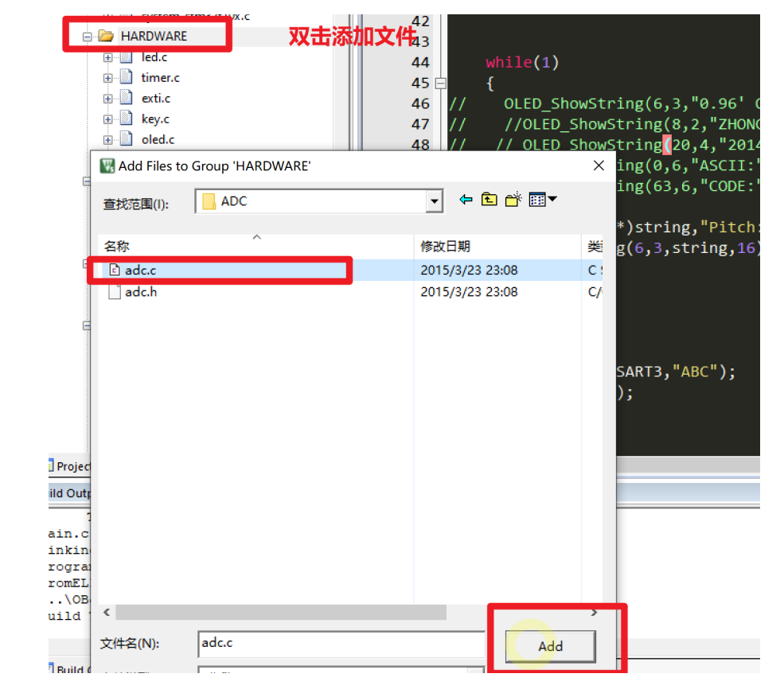Click the adc.h file icon
The width and height of the screenshot is (784, 693).
point(115,292)
